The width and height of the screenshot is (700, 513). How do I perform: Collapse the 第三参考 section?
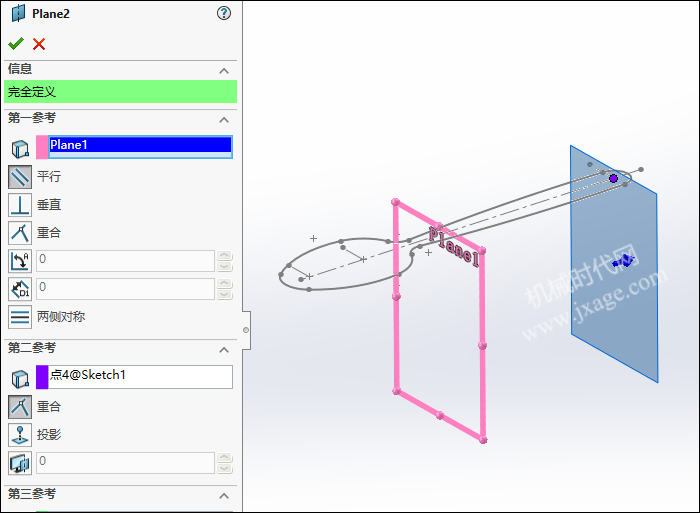pyautogui.click(x=224, y=496)
